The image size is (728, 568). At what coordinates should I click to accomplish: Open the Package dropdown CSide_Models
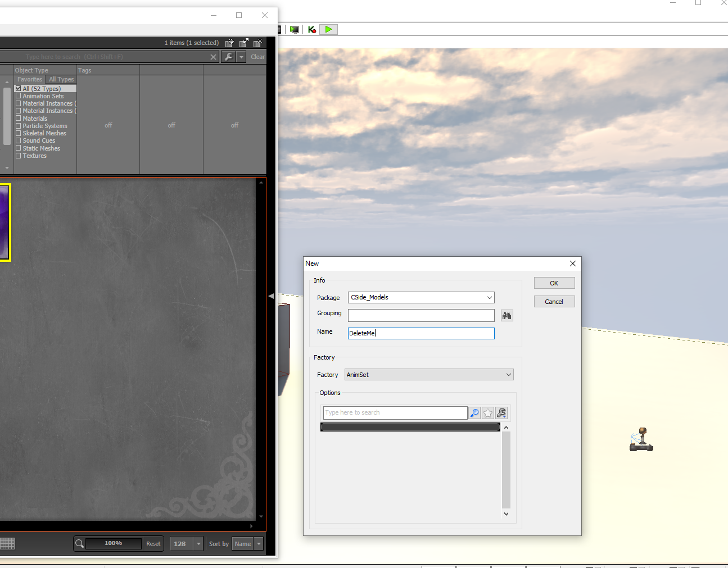[x=421, y=297]
